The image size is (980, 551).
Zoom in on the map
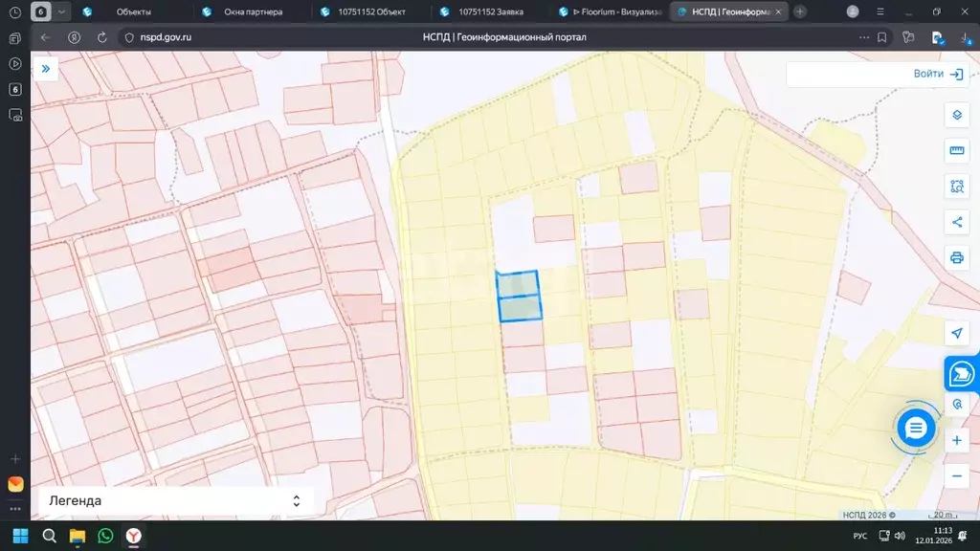tap(956, 441)
